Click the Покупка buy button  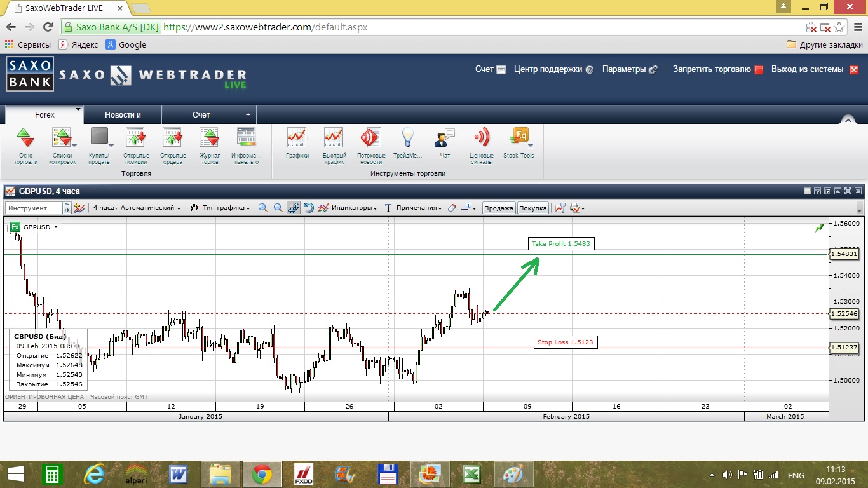point(532,208)
